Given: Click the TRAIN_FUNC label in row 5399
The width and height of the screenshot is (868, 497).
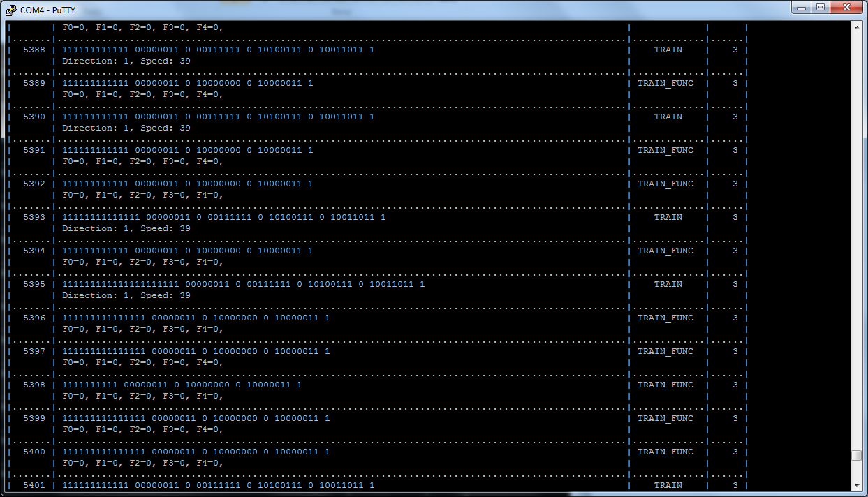Looking at the screenshot, I should pyautogui.click(x=665, y=419).
